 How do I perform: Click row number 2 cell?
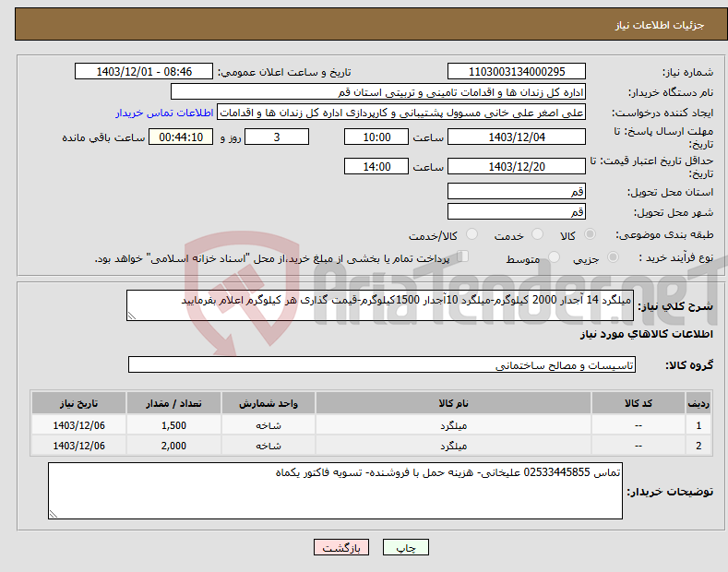click(698, 446)
